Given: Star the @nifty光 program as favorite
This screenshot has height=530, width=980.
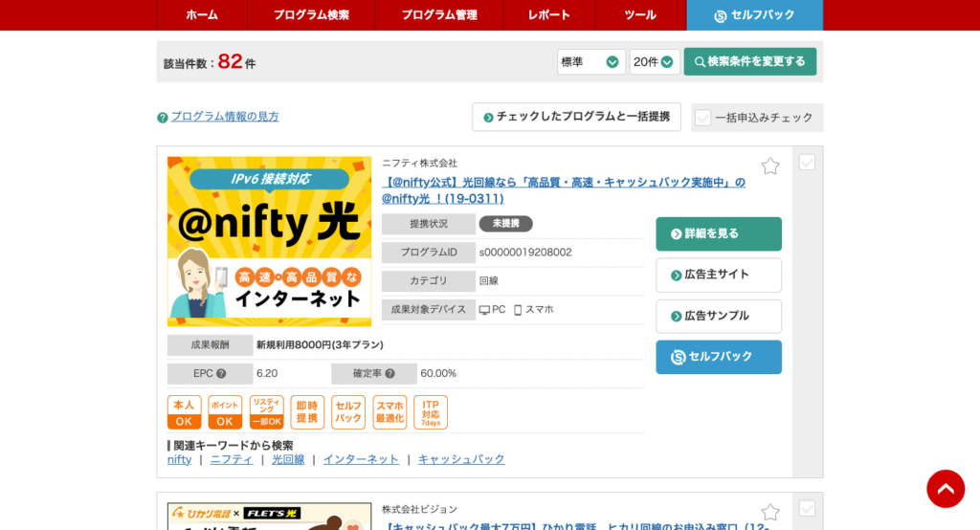Looking at the screenshot, I should 770,166.
